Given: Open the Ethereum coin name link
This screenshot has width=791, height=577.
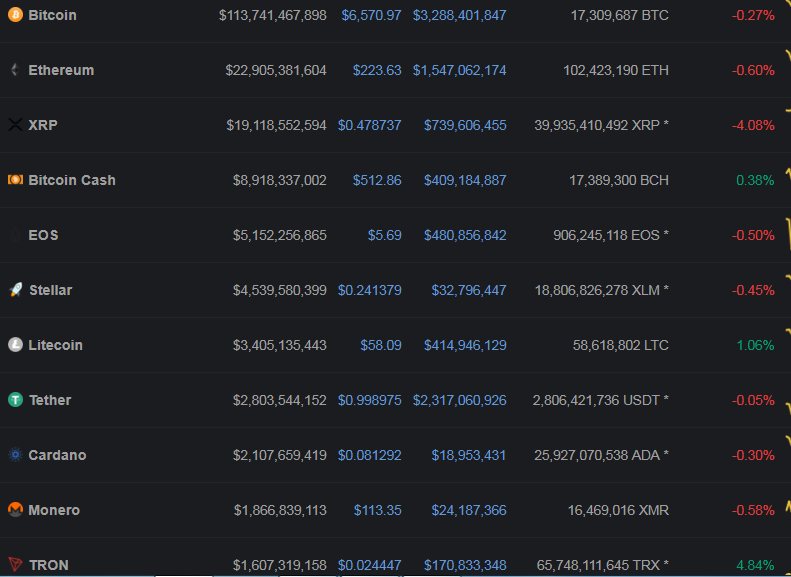Looking at the screenshot, I should 61,70.
